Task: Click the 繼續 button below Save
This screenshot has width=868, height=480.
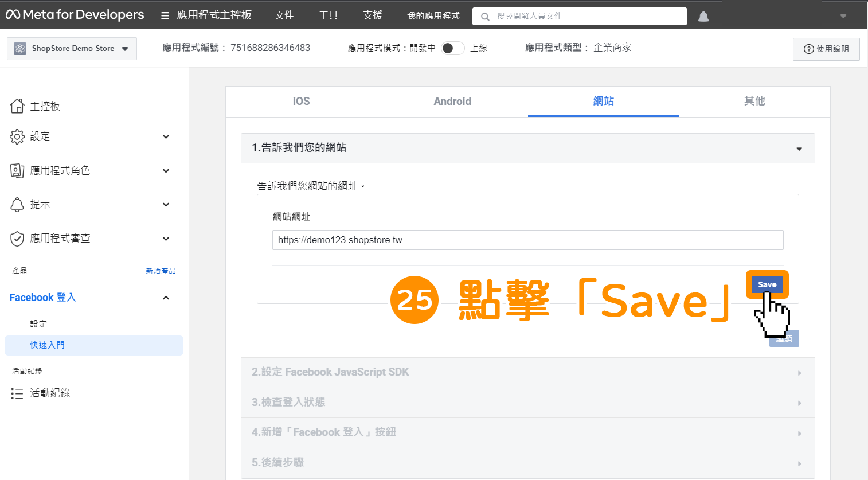Action: pyautogui.click(x=784, y=338)
